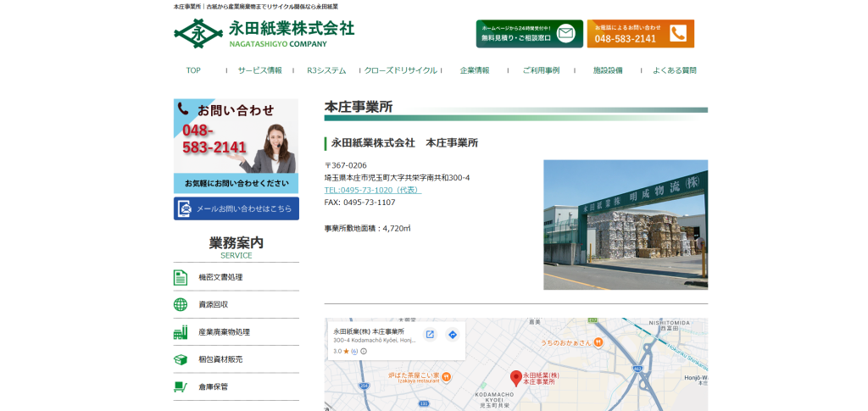Screen dimensions: 868x411
Task: Open the 倉庫保管 service link
Action: [213, 386]
